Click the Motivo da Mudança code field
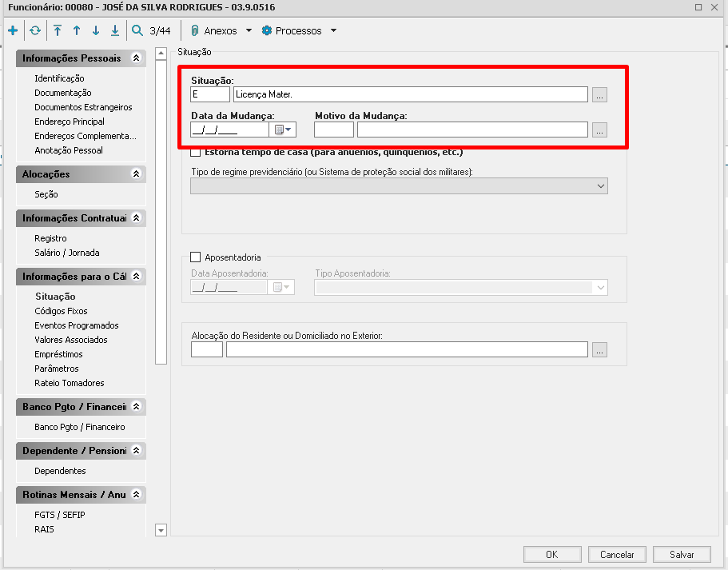 (334, 130)
